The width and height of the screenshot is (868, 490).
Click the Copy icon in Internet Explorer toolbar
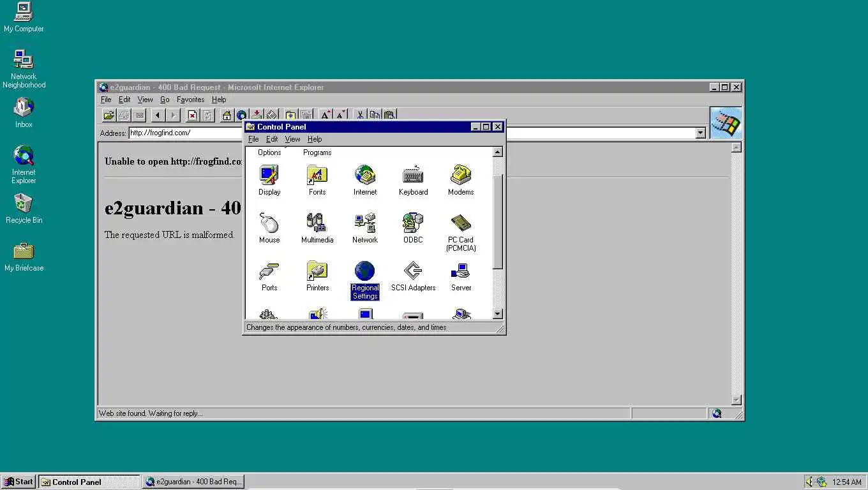(375, 115)
